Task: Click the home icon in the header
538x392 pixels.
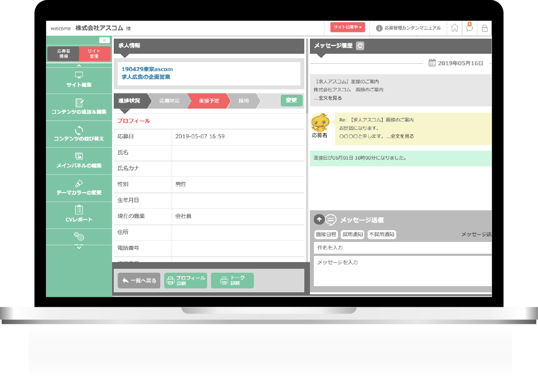Action: click(x=454, y=27)
